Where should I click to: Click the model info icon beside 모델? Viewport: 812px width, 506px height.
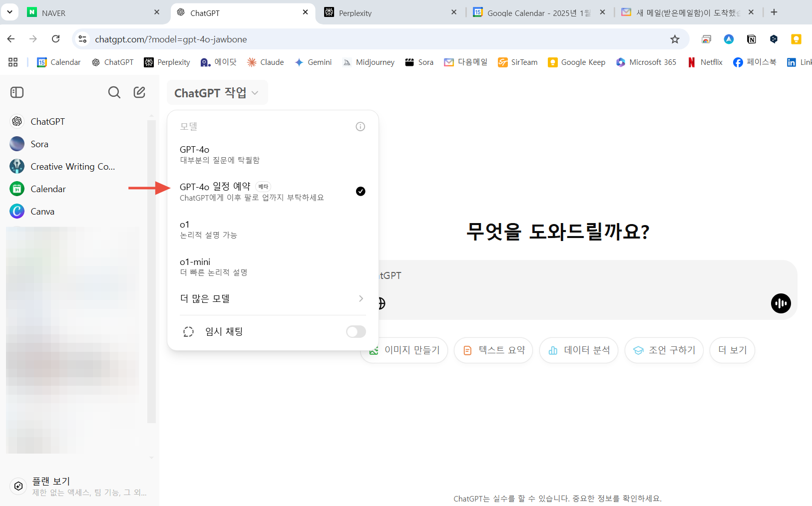pyautogui.click(x=360, y=127)
